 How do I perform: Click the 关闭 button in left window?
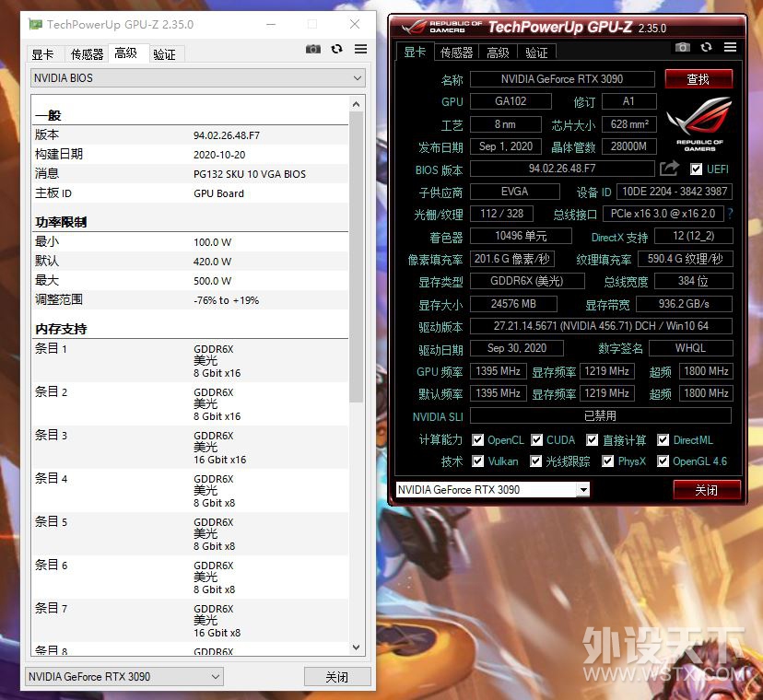pos(337,677)
